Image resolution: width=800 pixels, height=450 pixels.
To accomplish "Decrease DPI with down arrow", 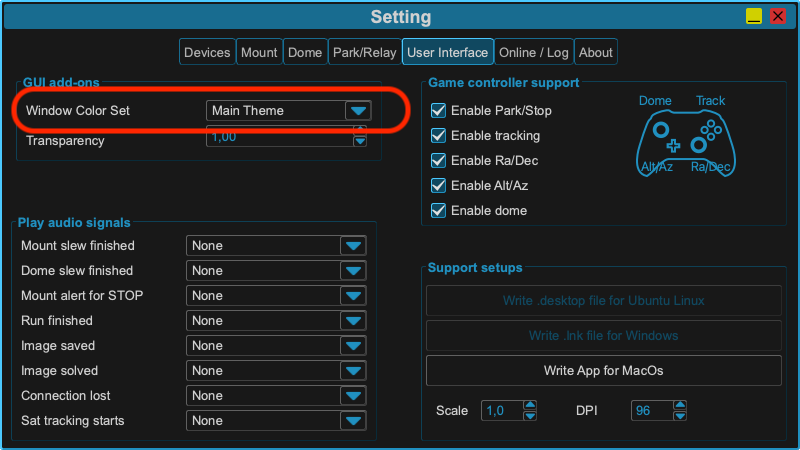I will [x=680, y=416].
